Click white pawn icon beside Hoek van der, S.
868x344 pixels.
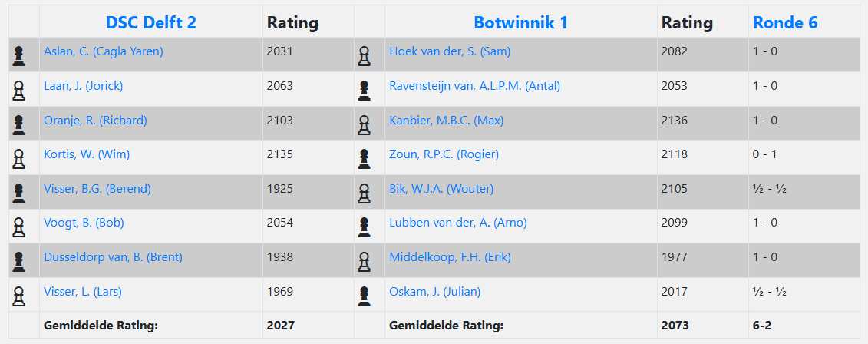[365, 55]
